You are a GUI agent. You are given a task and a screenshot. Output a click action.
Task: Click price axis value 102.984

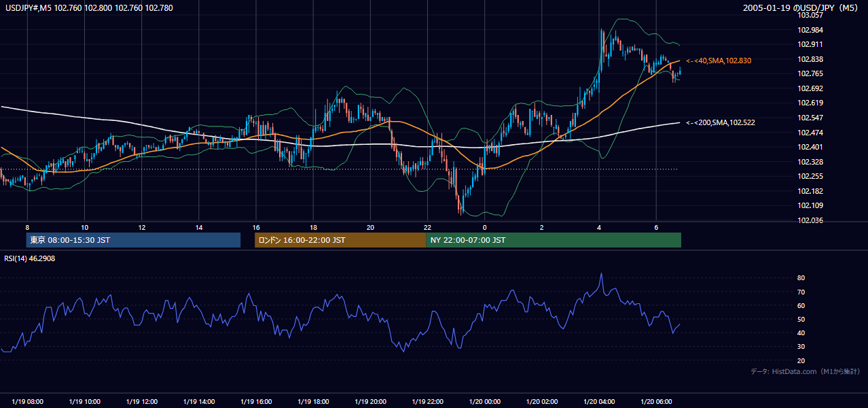[810, 30]
